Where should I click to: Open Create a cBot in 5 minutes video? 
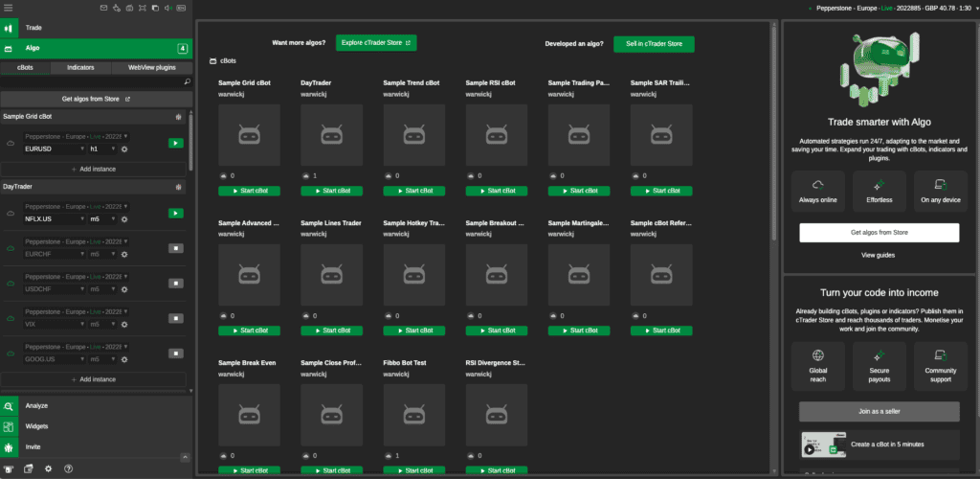pos(879,445)
